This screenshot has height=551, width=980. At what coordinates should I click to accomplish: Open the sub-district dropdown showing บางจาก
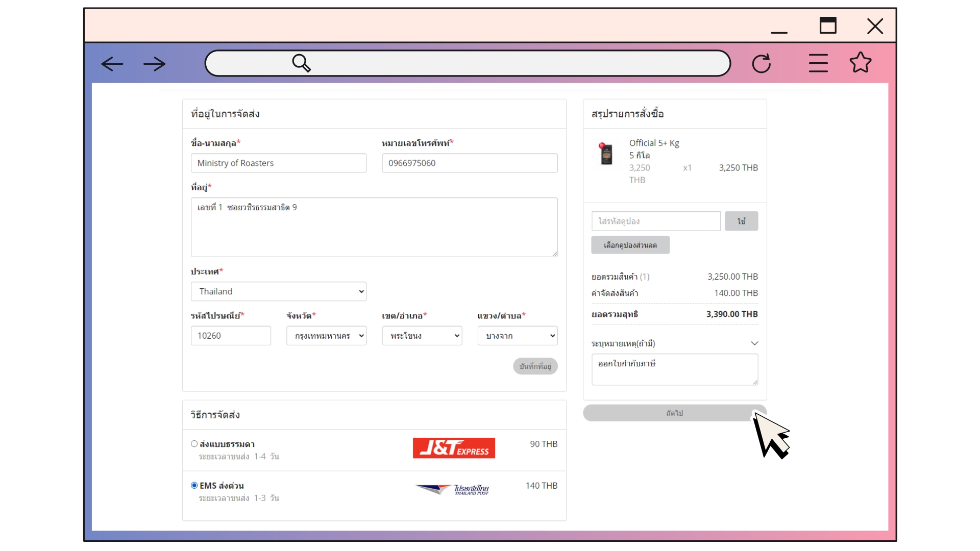[x=517, y=336]
